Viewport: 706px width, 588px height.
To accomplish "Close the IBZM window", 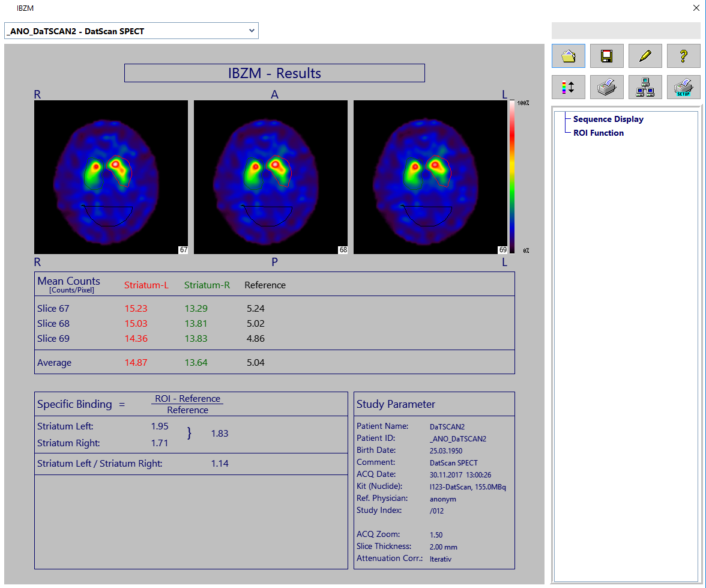I will point(696,8).
